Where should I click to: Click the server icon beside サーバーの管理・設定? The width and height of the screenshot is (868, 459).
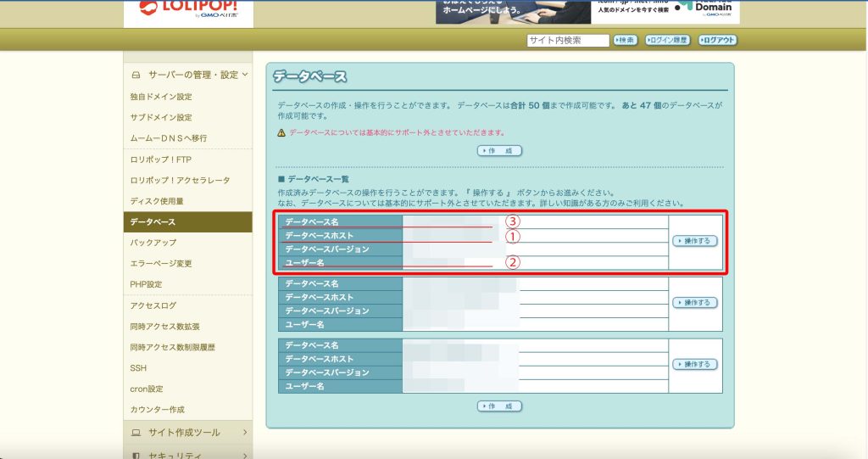(x=136, y=75)
